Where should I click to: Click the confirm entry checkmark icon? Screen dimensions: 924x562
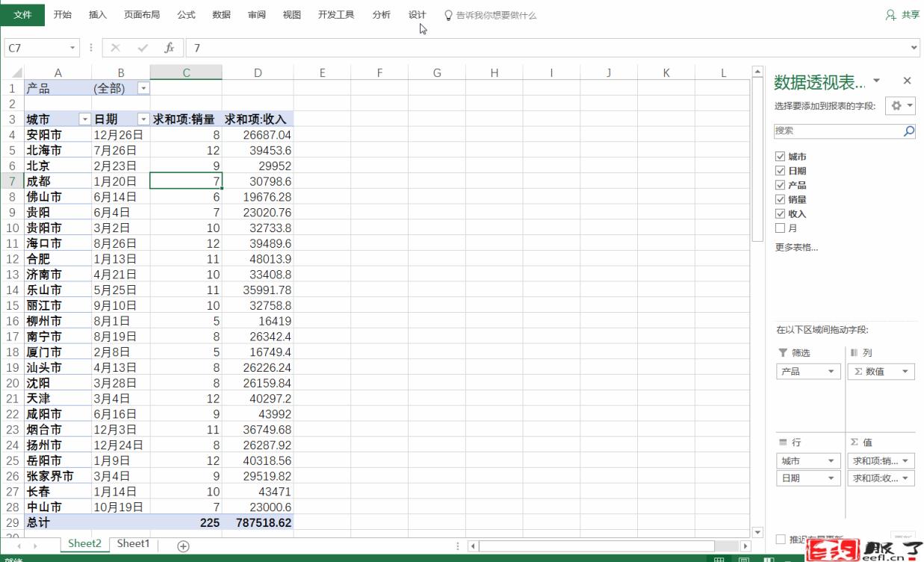tap(143, 48)
